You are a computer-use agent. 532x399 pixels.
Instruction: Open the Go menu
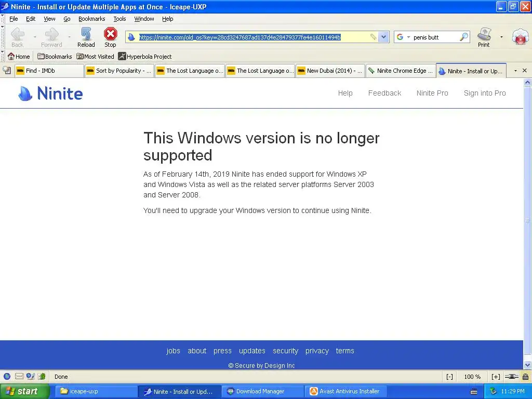(67, 19)
